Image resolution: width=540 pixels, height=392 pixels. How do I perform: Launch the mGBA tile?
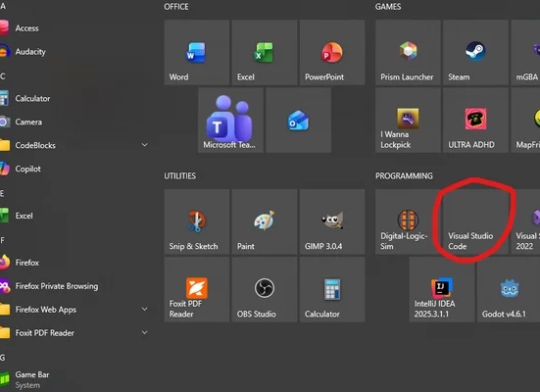(525, 52)
